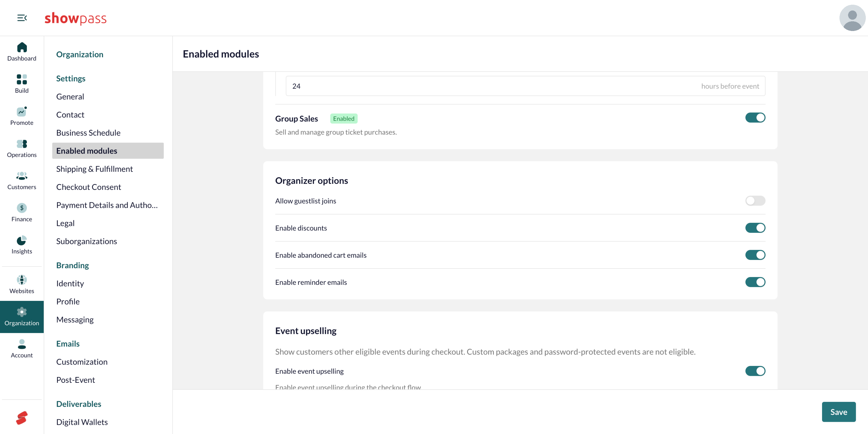Switch off Enable event upselling
This screenshot has width=868, height=434.
(x=755, y=371)
